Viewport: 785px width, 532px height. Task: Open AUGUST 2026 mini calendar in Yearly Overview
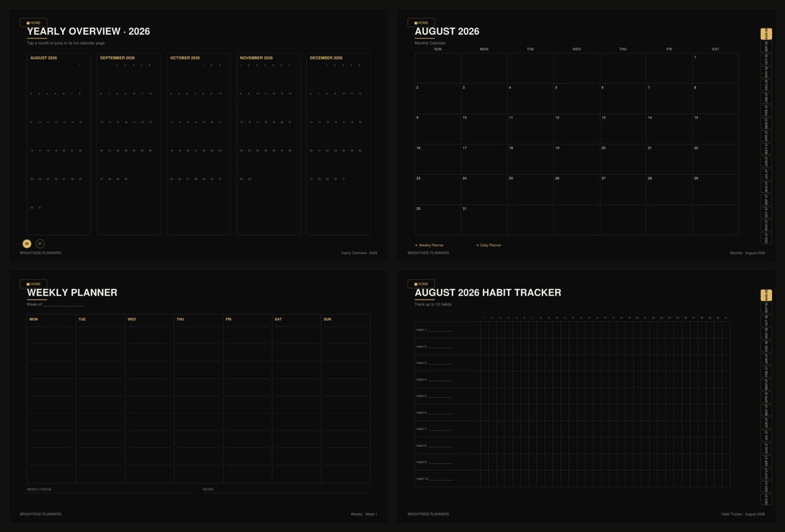(59, 144)
